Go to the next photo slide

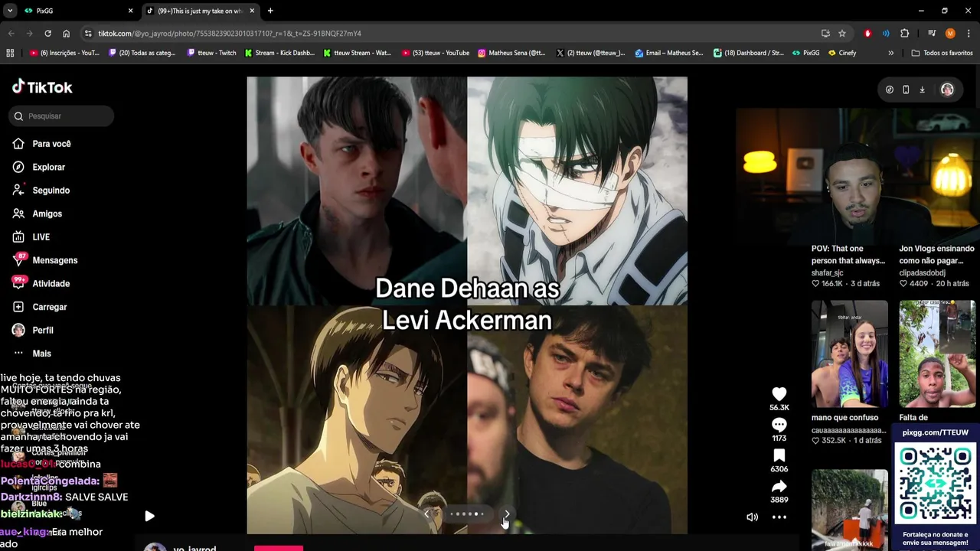pyautogui.click(x=507, y=514)
